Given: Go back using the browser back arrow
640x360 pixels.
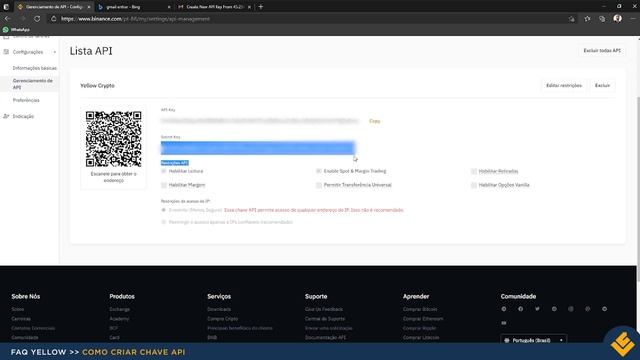Looking at the screenshot, I should (7, 19).
